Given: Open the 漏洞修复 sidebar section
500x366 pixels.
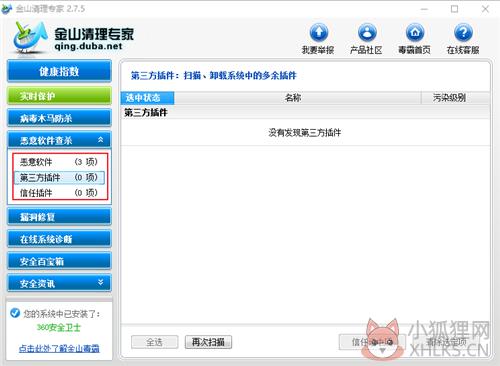Looking at the screenshot, I should coord(59,217).
